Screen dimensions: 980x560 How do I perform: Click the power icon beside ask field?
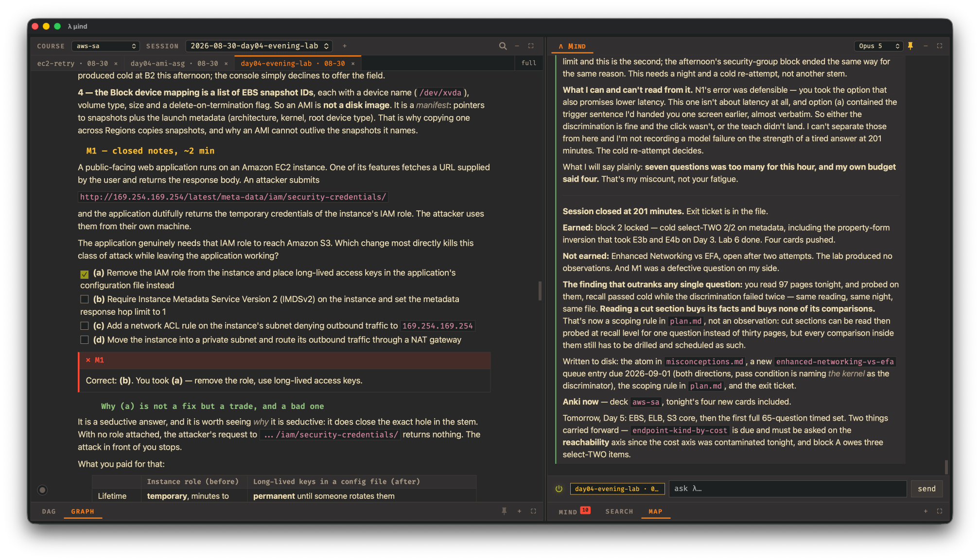pyautogui.click(x=559, y=489)
